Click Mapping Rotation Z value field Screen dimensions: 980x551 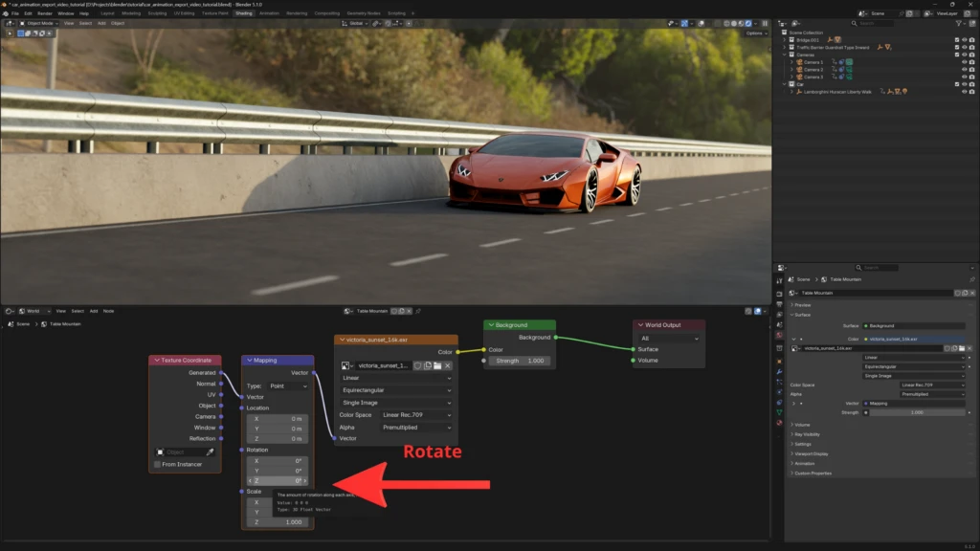pos(278,481)
